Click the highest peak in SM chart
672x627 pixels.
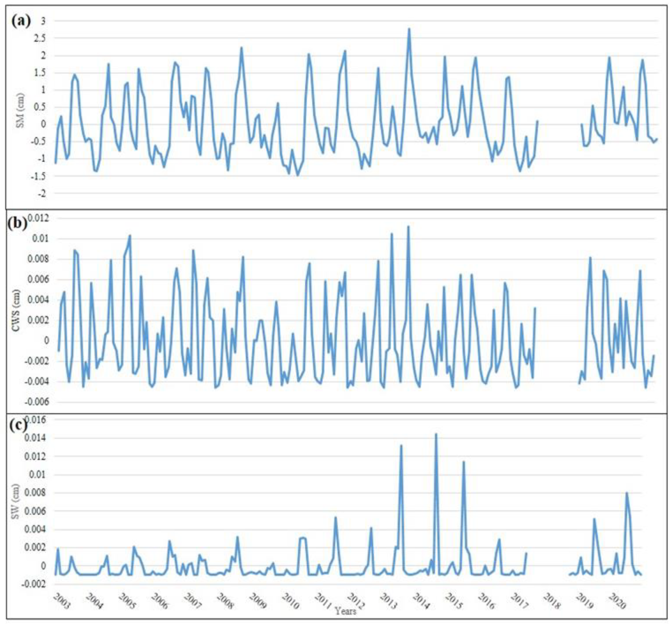click(x=409, y=29)
